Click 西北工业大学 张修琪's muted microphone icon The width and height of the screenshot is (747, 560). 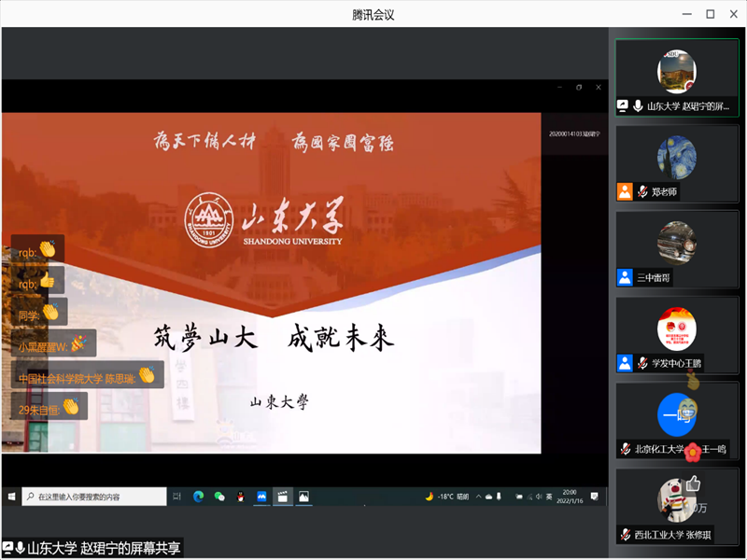pyautogui.click(x=625, y=535)
